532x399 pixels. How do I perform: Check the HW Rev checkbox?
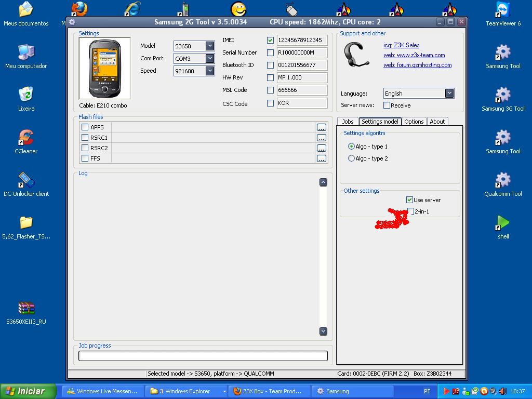click(x=270, y=78)
